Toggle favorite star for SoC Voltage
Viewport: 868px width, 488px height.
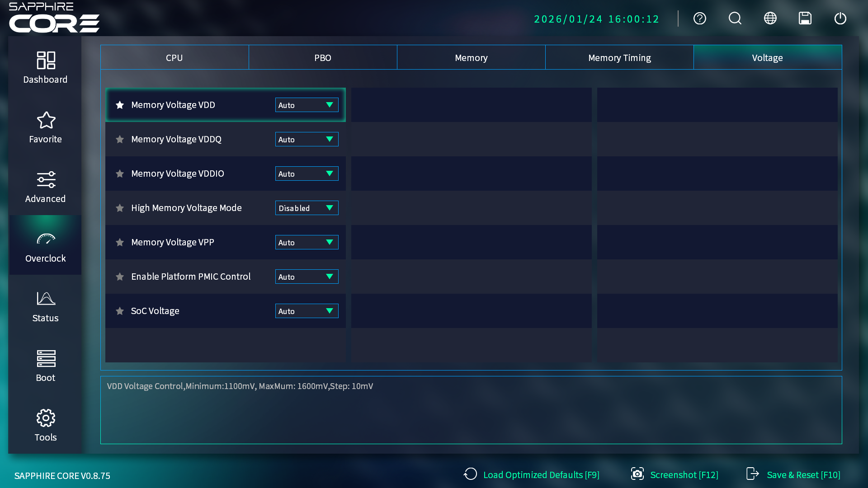120,311
